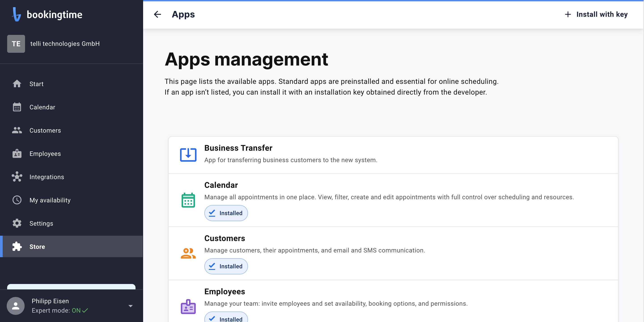Image resolution: width=644 pixels, height=322 pixels.
Task: Click Customers app description text
Action: pyautogui.click(x=314, y=250)
